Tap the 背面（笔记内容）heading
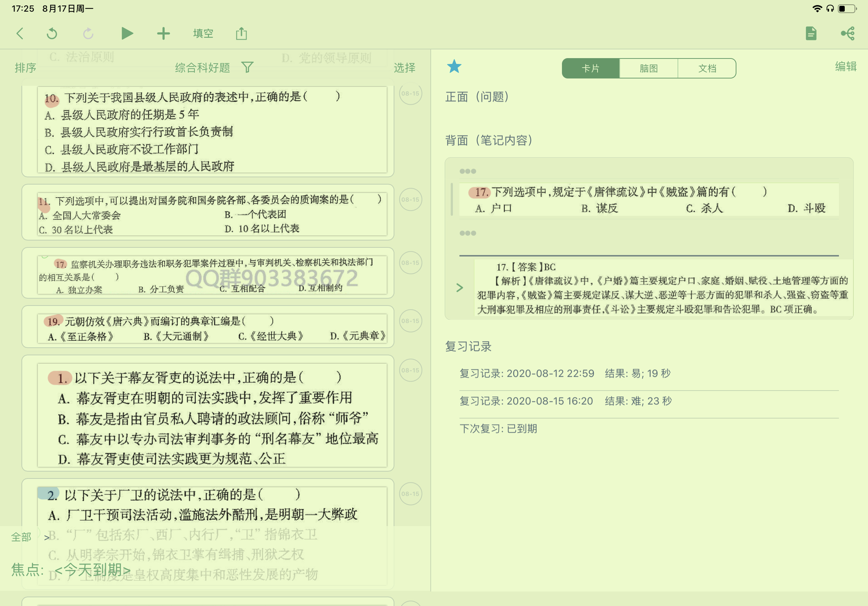The height and width of the screenshot is (606, 868). click(x=489, y=141)
